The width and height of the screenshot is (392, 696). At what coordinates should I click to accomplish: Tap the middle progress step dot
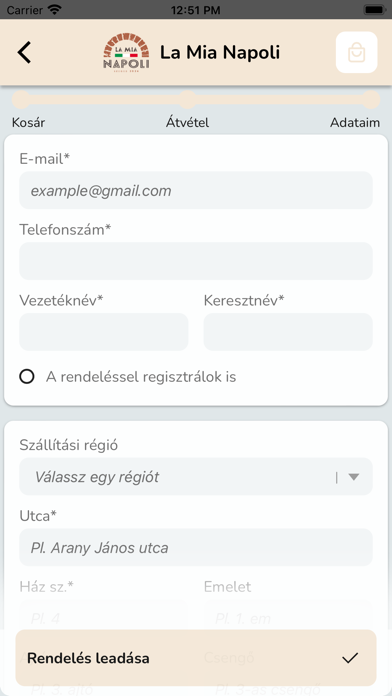click(188, 99)
